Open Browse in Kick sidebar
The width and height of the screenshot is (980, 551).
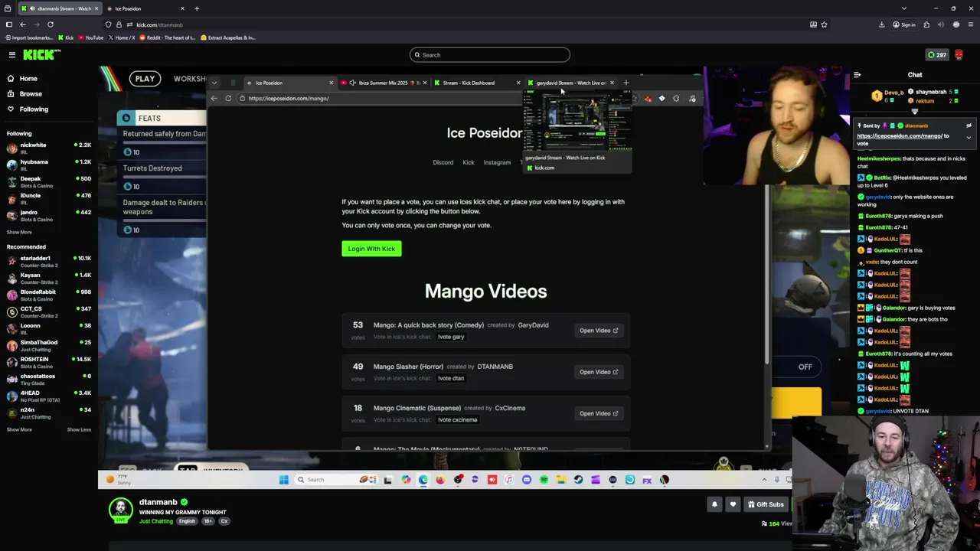[31, 93]
